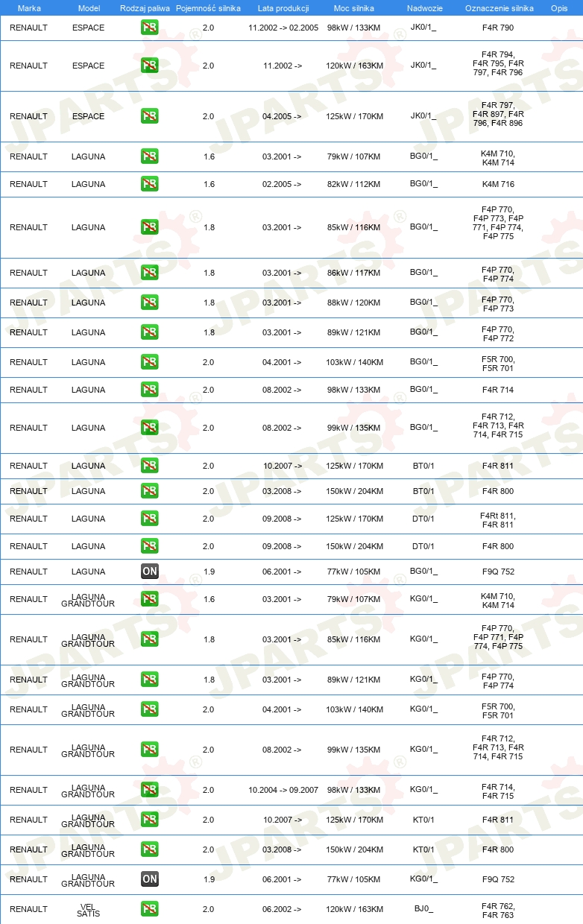Image resolution: width=583 pixels, height=924 pixels.
Task: Select PB icon in Laguna 98kW/133KM F4R 714 row
Action: point(150,390)
